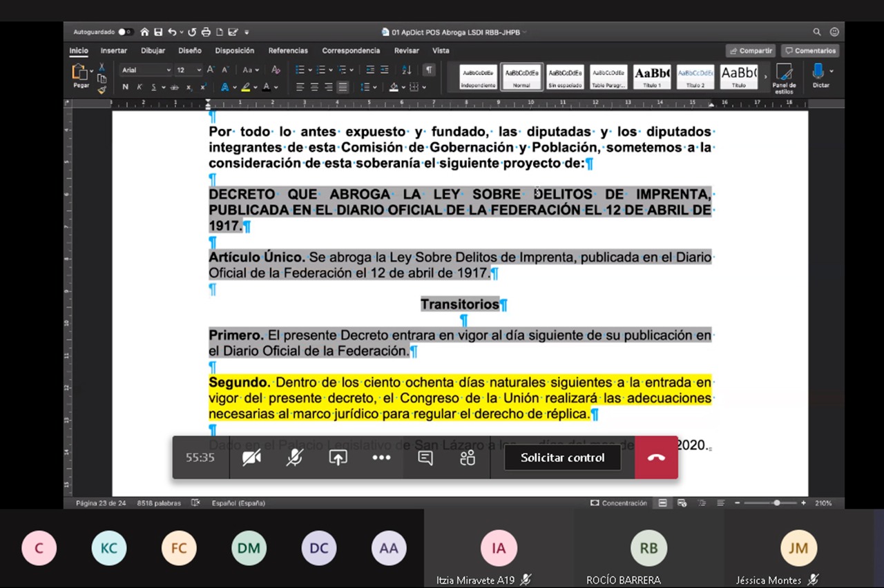The height and width of the screenshot is (588, 884).
Task: Unmute the microphone in call bar
Action: (x=295, y=458)
